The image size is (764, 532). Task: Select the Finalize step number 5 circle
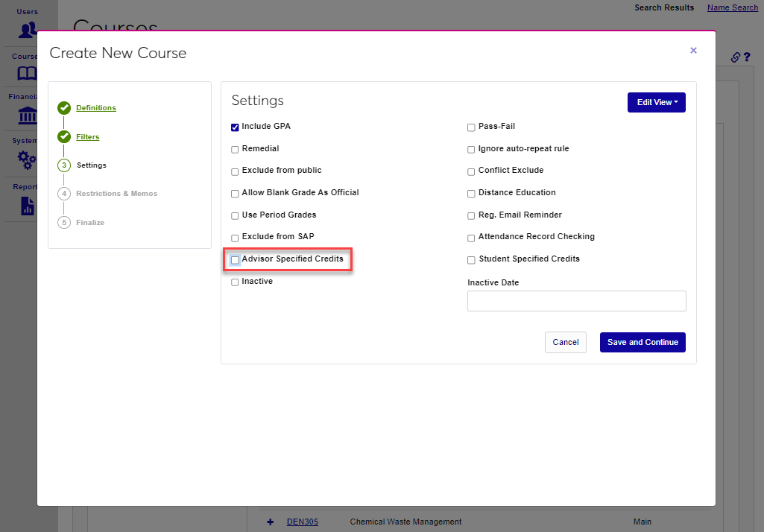tap(64, 222)
